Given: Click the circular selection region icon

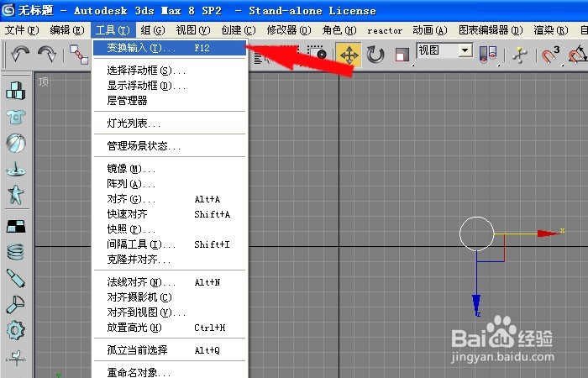Looking at the screenshot, I should 318,54.
